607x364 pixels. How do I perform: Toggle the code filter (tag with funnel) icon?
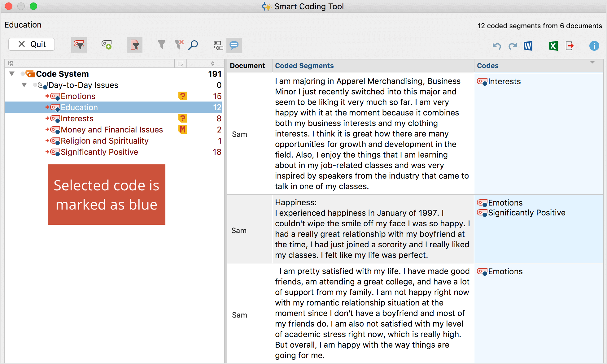click(79, 45)
